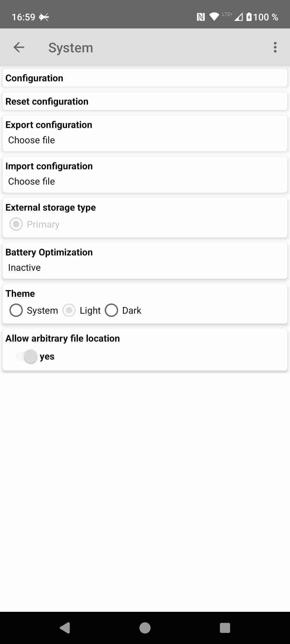The image size is (290, 644).
Task: Tap the back arrow in the header
Action: [x=19, y=47]
